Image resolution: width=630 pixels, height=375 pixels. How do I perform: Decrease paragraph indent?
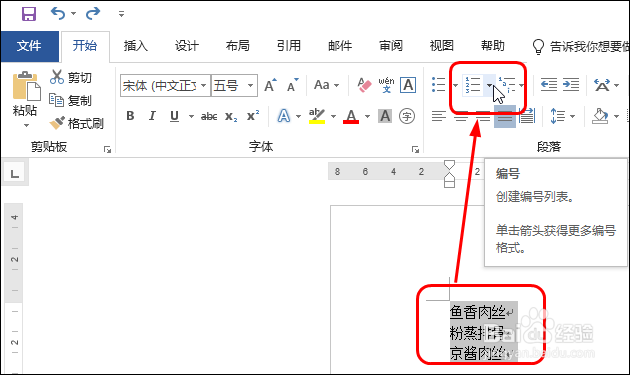pos(548,85)
